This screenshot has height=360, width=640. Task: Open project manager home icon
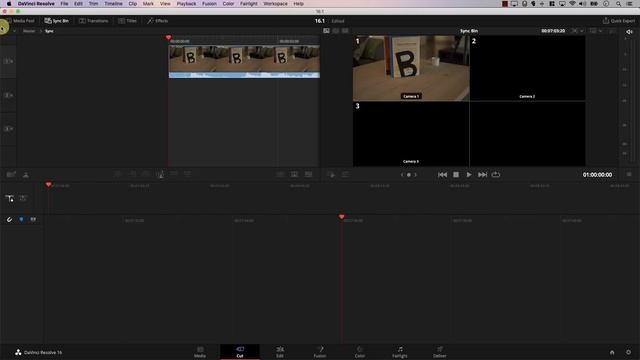pyautogui.click(x=612, y=352)
